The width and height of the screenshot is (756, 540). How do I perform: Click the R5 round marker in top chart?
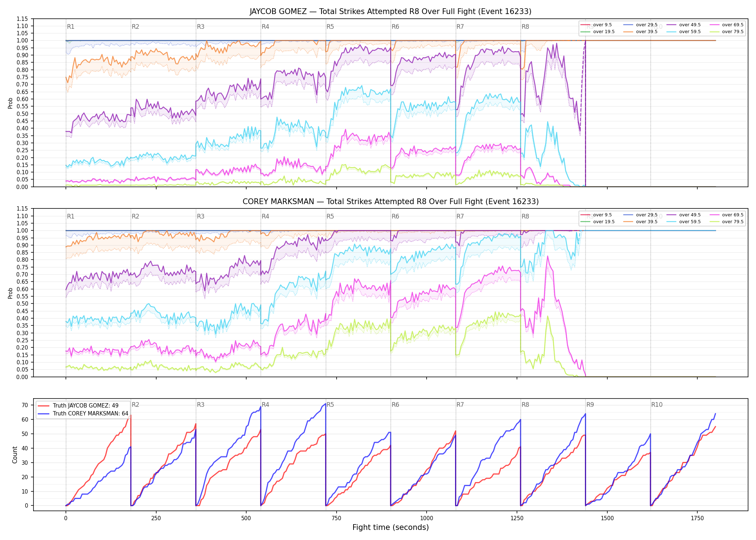click(330, 27)
